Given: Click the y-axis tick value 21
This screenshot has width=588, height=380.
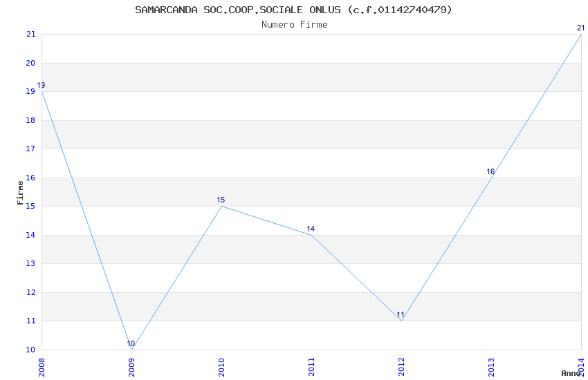Looking at the screenshot, I should tap(30, 34).
